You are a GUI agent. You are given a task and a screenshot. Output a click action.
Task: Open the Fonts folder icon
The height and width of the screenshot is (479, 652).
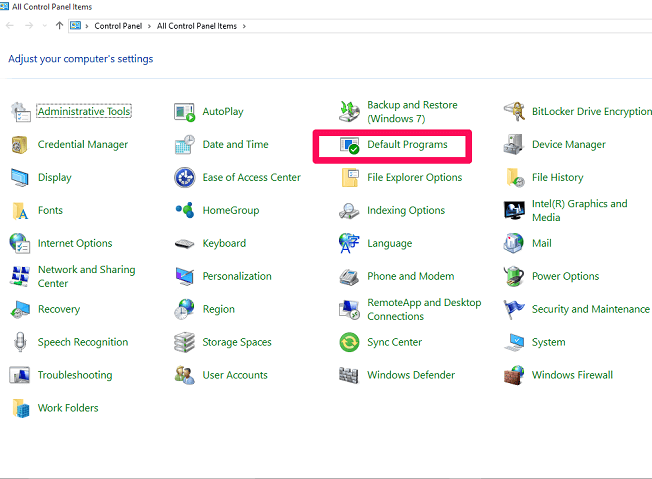(20, 211)
